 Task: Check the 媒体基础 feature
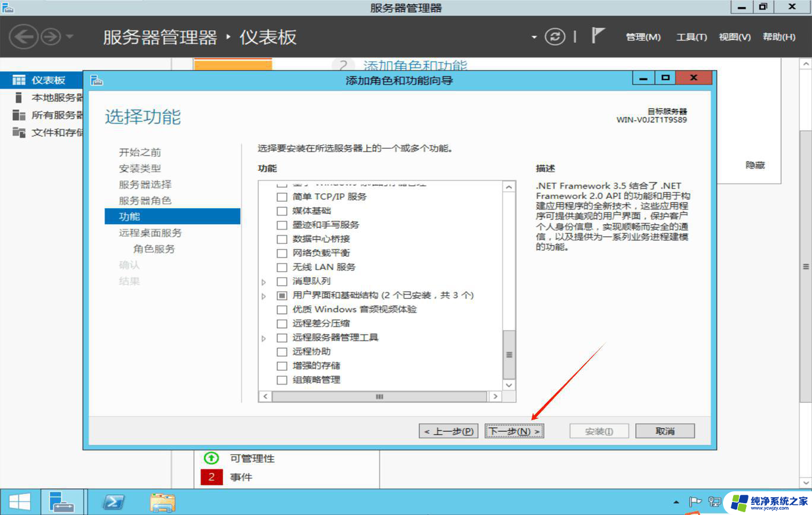tap(282, 211)
